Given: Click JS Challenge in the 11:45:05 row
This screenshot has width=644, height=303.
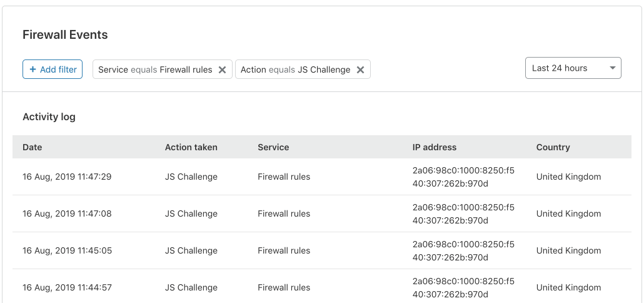Looking at the screenshot, I should point(191,250).
